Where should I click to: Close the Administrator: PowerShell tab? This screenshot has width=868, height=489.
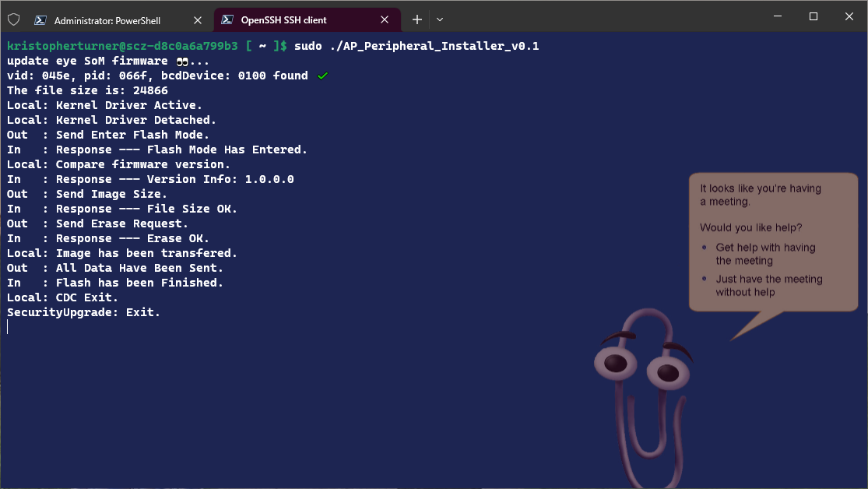coord(198,20)
